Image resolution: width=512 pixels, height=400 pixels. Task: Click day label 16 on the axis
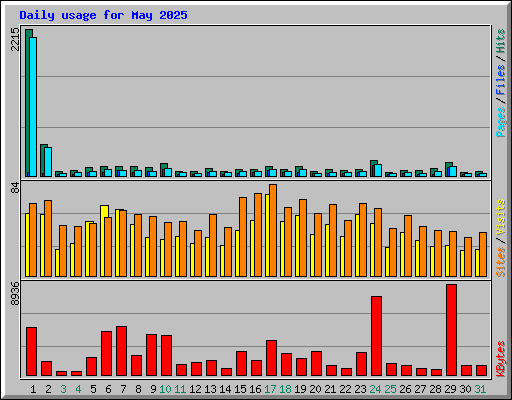pyautogui.click(x=255, y=389)
